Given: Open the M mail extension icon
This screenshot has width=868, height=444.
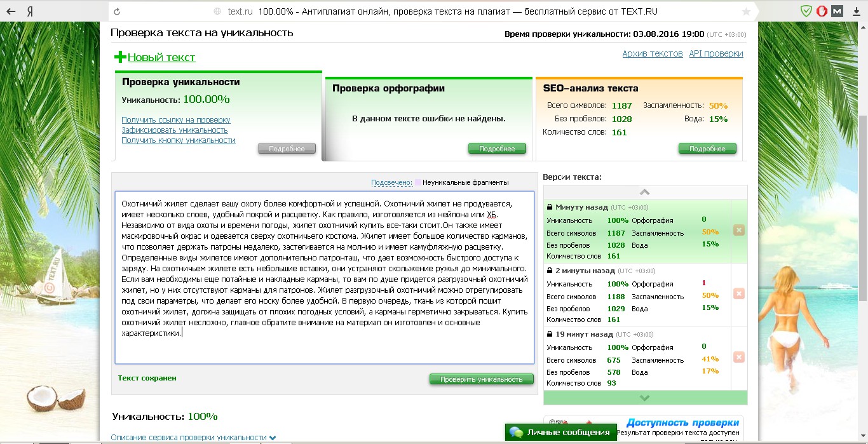Looking at the screenshot, I should [x=838, y=11].
